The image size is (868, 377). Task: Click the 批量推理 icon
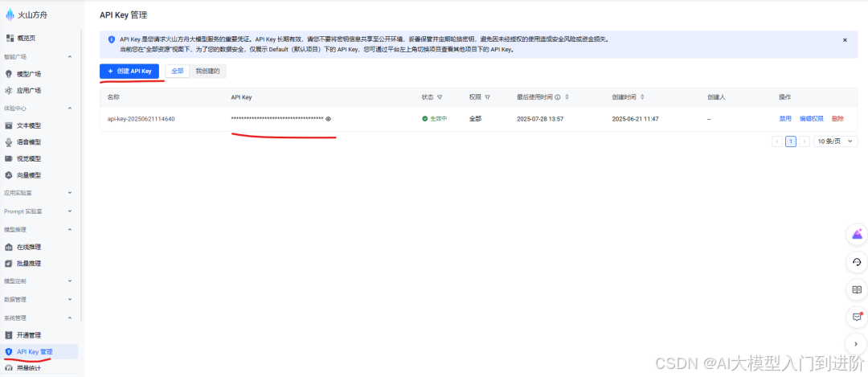click(8, 264)
